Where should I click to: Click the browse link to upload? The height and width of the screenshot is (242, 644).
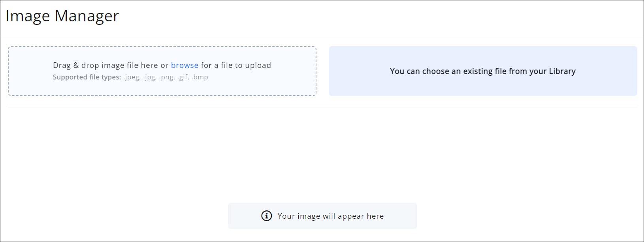tap(185, 65)
